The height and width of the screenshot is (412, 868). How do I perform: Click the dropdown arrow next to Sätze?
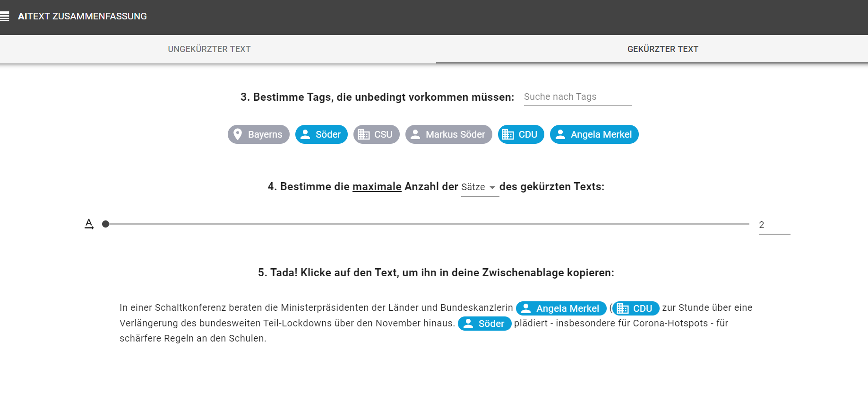tap(492, 187)
